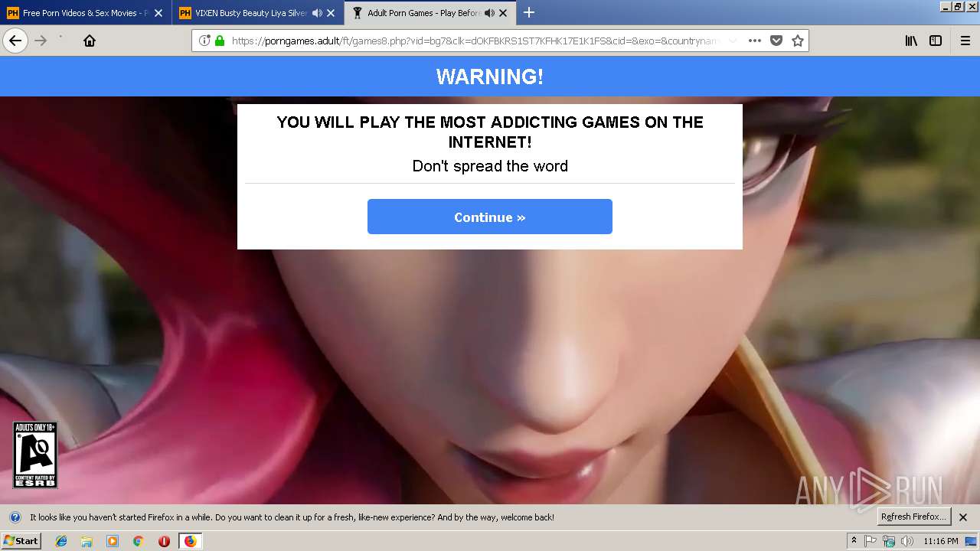Expand the address bar history dropdown arrow
The height and width of the screenshot is (551, 980).
(732, 41)
